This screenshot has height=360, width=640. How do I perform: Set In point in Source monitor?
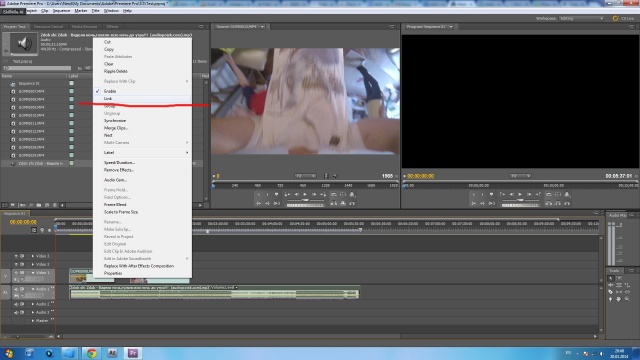coord(259,195)
